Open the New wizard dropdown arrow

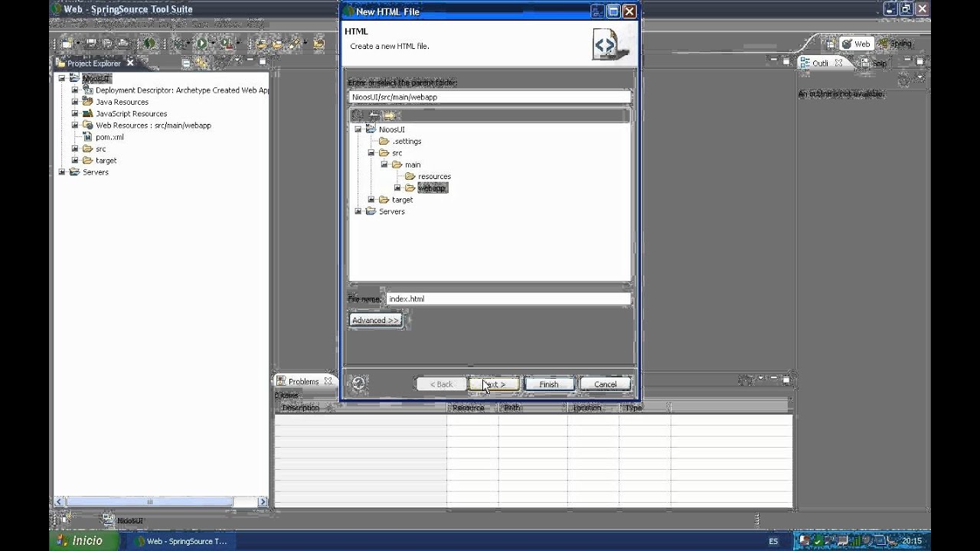[78, 43]
